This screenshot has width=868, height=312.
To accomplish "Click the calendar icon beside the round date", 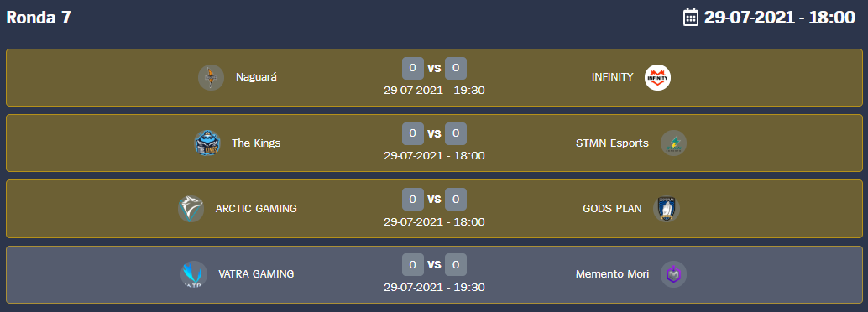I will tap(691, 17).
